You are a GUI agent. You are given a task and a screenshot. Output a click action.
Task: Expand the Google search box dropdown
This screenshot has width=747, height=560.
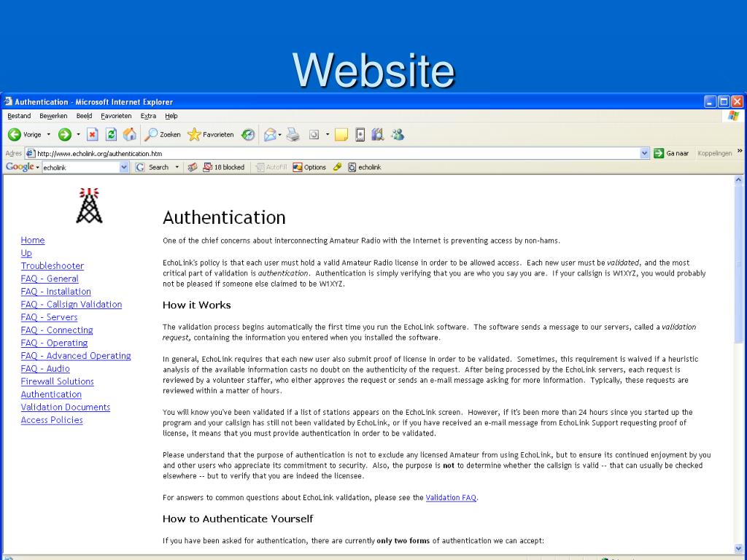point(124,167)
